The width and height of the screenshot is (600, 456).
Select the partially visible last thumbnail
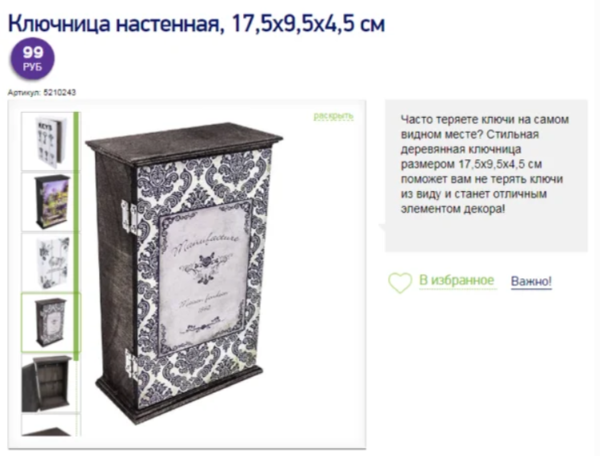coord(48,425)
